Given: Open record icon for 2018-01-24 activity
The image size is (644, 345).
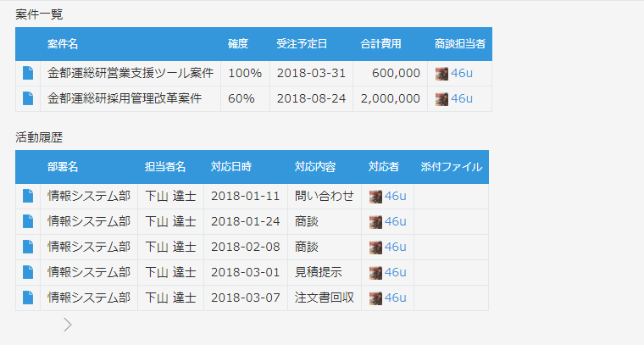Looking at the screenshot, I should pos(28,221).
